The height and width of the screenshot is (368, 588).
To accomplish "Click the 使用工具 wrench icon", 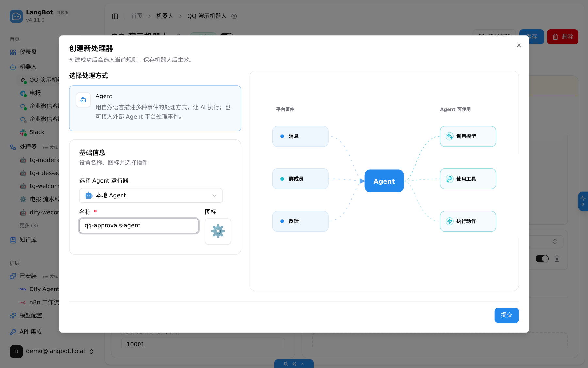I will tap(449, 179).
